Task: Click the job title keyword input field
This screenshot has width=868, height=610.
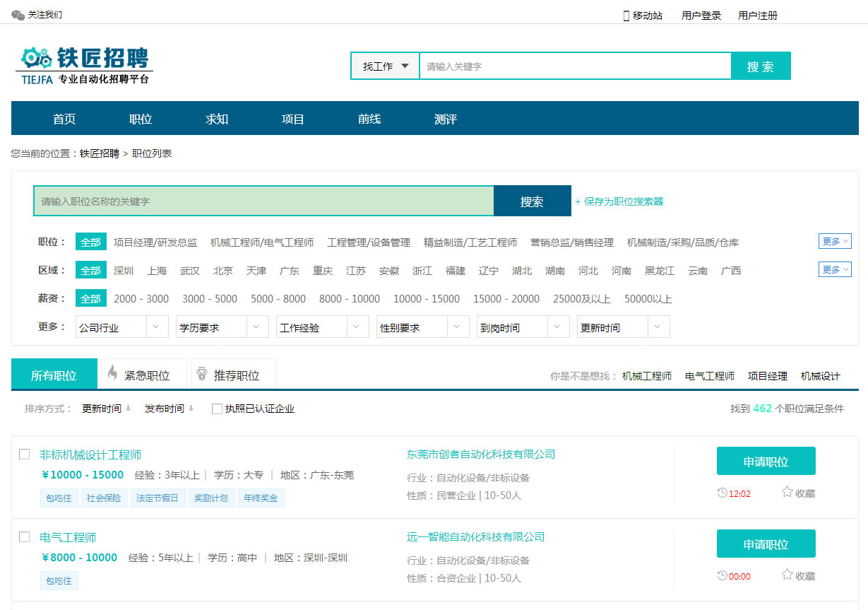Action: tap(263, 201)
